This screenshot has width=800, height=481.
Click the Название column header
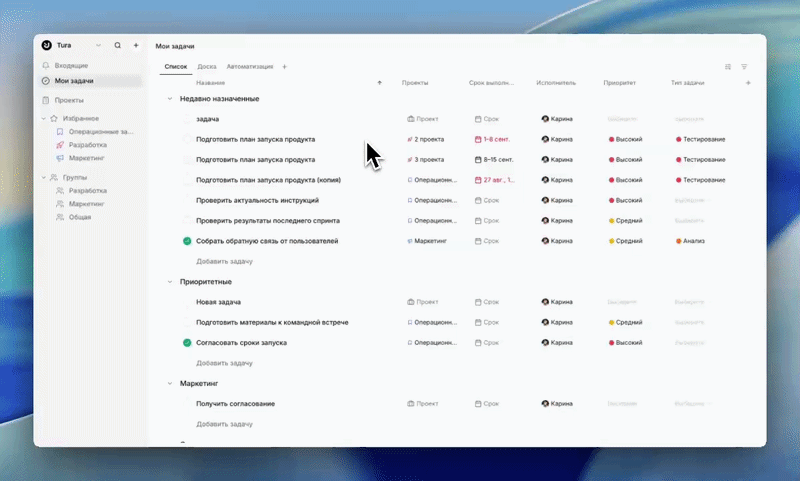pos(210,83)
